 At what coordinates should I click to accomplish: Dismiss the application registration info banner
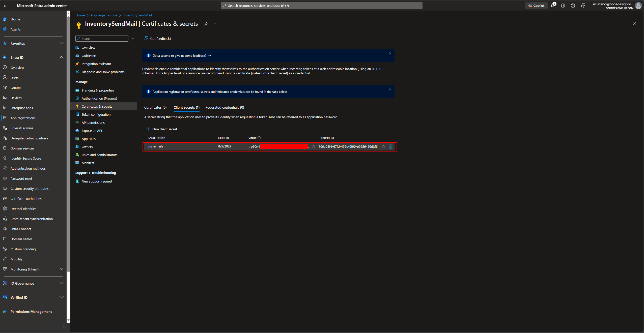pos(390,89)
